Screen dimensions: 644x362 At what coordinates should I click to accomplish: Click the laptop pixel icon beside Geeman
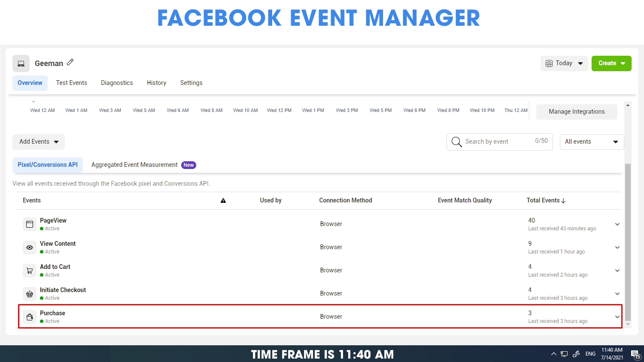tap(21, 63)
